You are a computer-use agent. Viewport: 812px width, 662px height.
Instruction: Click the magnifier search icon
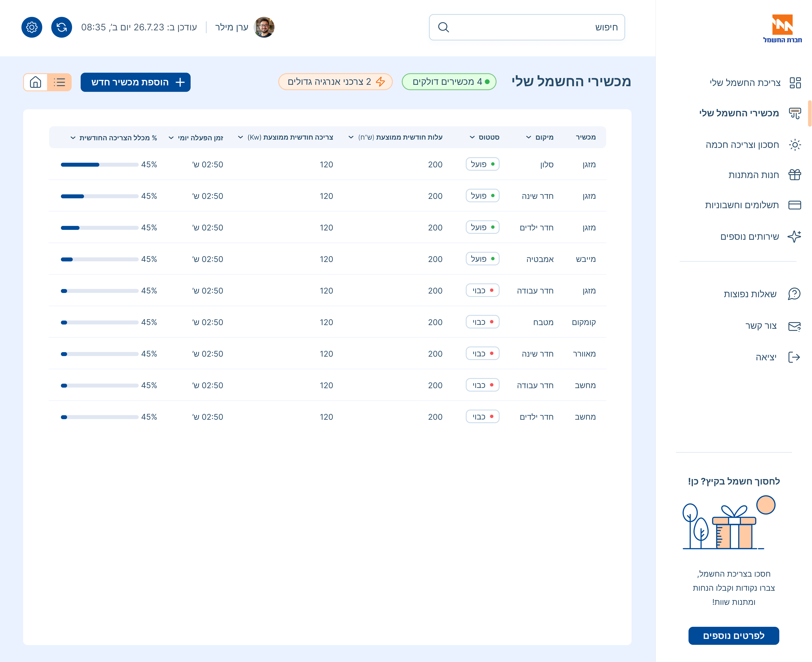[443, 27]
